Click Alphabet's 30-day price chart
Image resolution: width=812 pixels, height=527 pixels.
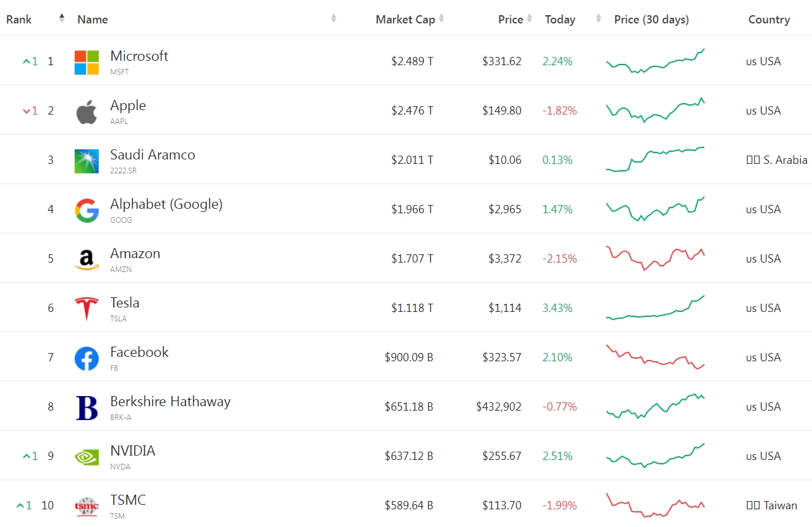pyautogui.click(x=656, y=208)
